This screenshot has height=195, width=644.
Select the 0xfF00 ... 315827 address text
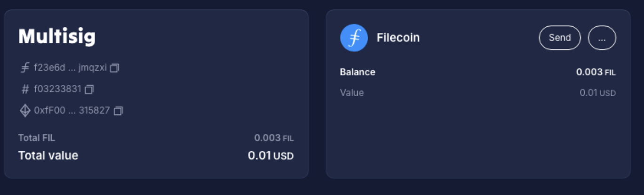click(72, 111)
